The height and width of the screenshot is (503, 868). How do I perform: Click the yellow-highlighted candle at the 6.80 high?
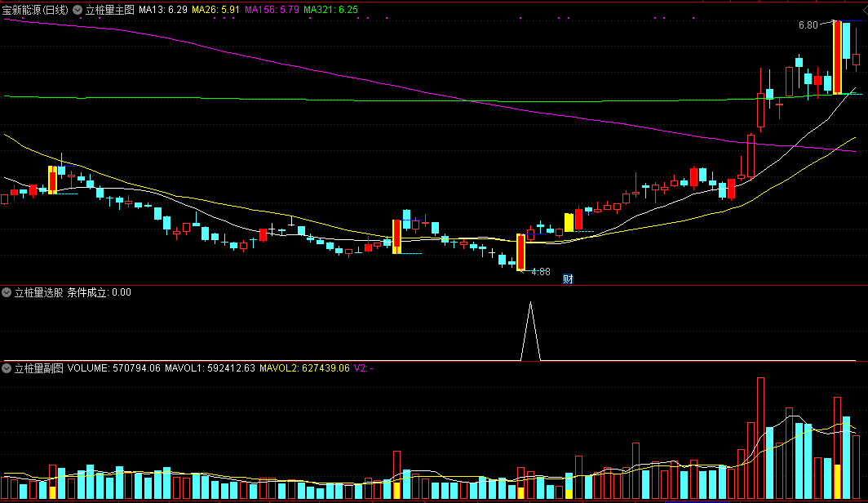pos(837,58)
